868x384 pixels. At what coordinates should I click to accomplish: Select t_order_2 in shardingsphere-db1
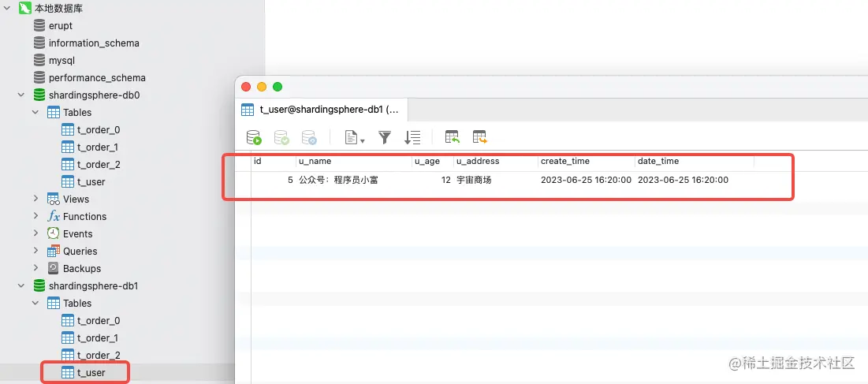click(99, 356)
